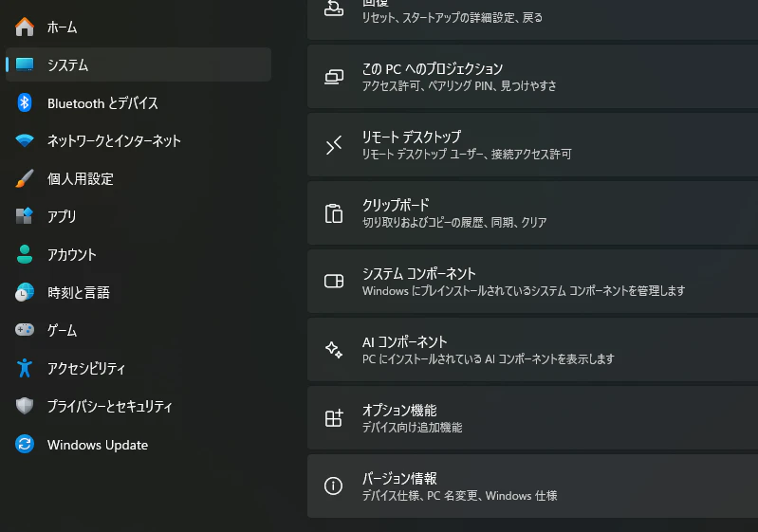This screenshot has width=758, height=532.
Task: Click the game controller icon
Action: (24, 330)
